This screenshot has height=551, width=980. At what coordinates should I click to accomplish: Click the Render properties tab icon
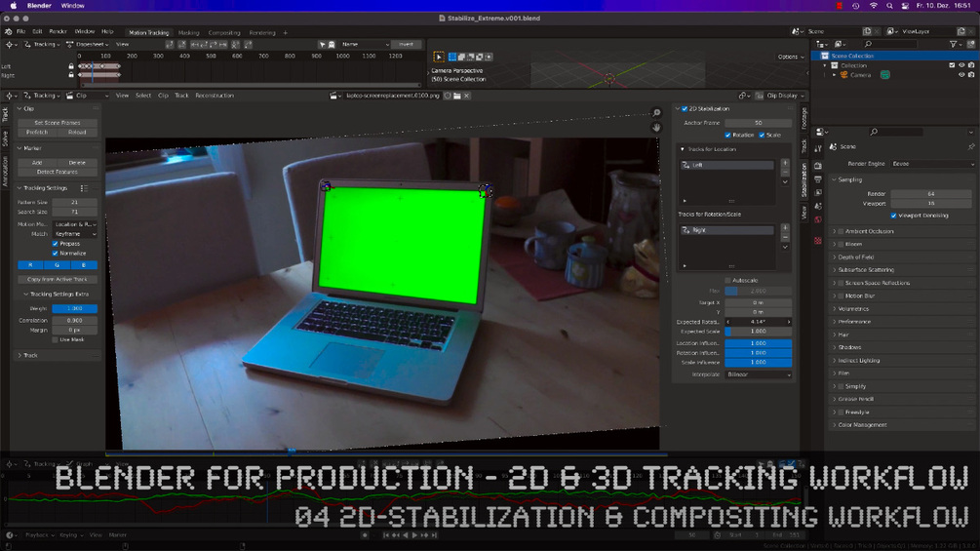pos(817,166)
